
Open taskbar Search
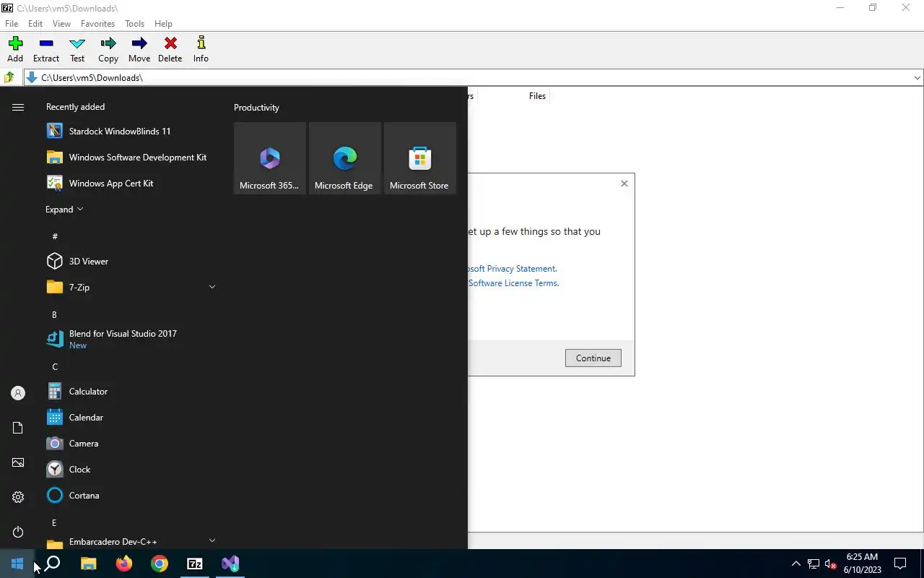point(53,564)
